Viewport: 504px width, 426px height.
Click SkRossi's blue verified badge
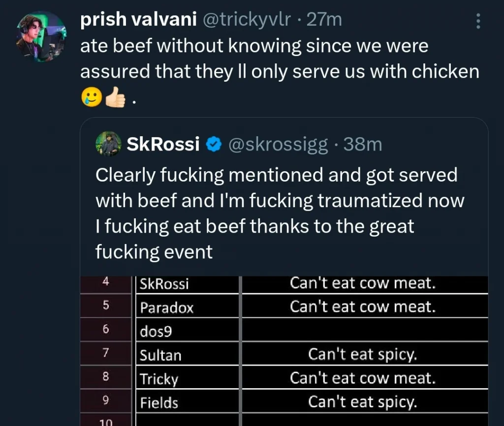point(214,144)
